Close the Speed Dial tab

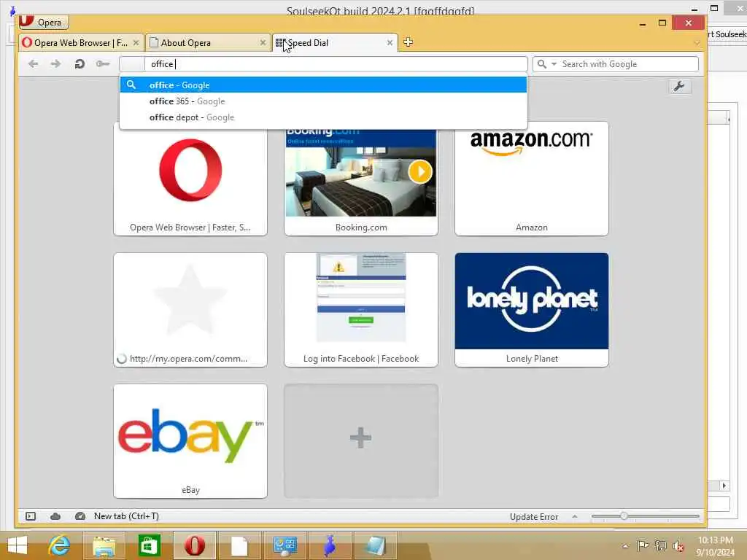(x=390, y=43)
